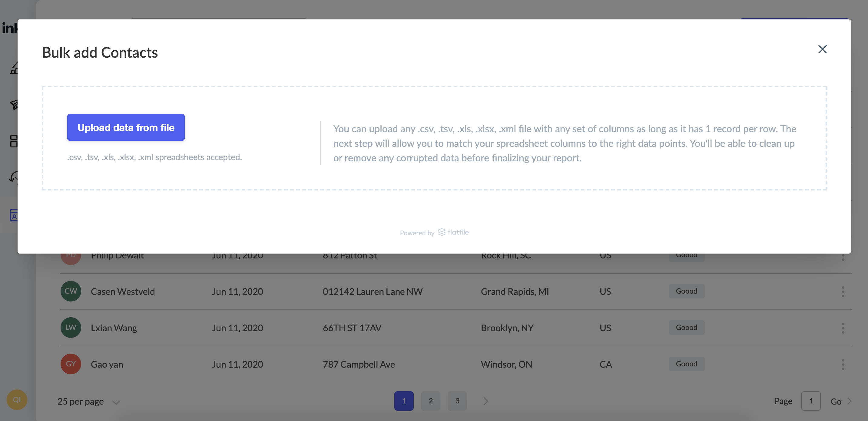The width and height of the screenshot is (868, 421).
Task: Navigate to page 2 of contacts
Action: [431, 400]
